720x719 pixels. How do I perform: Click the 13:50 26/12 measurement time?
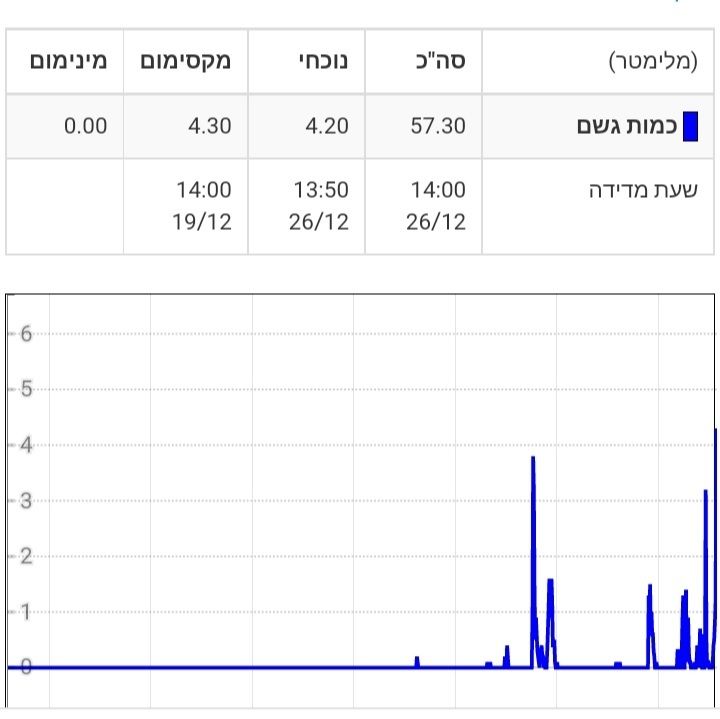320,206
